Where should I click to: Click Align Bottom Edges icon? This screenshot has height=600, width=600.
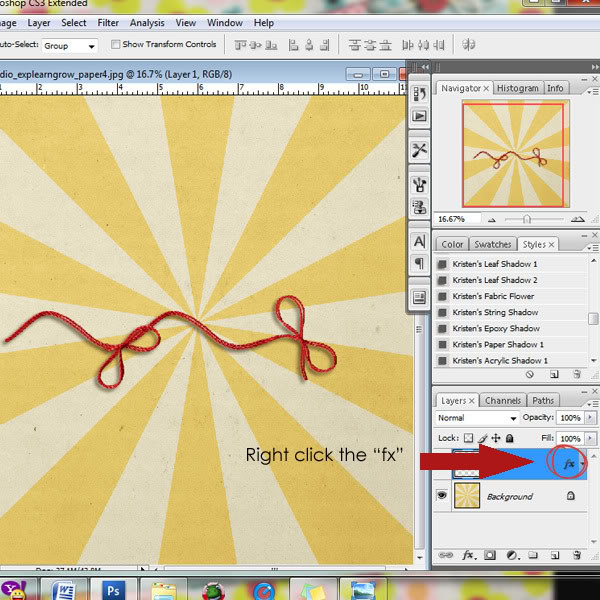[x=271, y=45]
